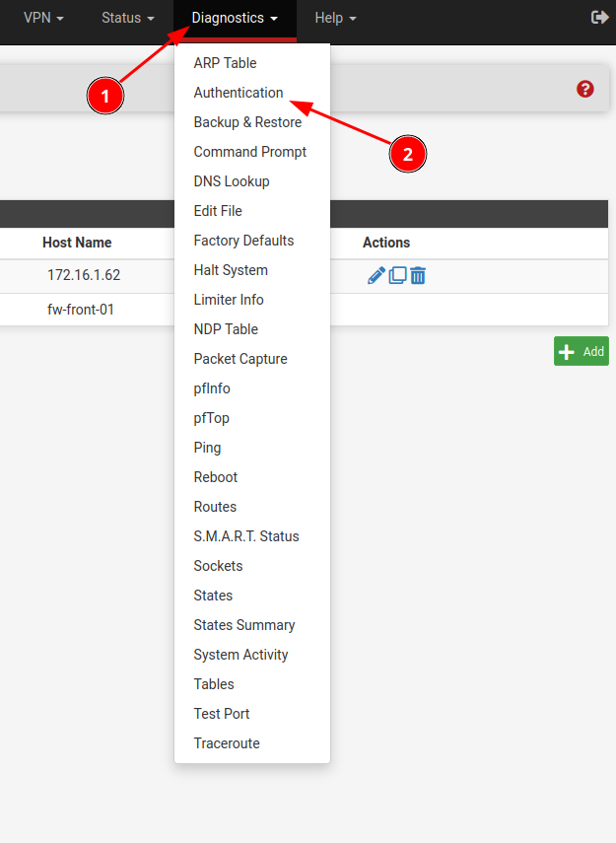This screenshot has height=843, width=616.
Task: Open the Status dropdown menu
Action: [127, 18]
